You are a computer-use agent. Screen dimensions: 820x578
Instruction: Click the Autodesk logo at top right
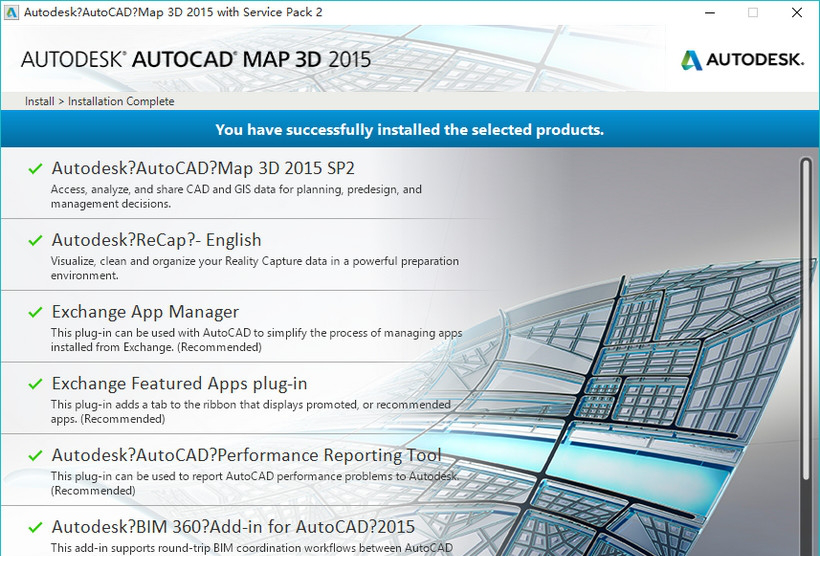point(742,60)
